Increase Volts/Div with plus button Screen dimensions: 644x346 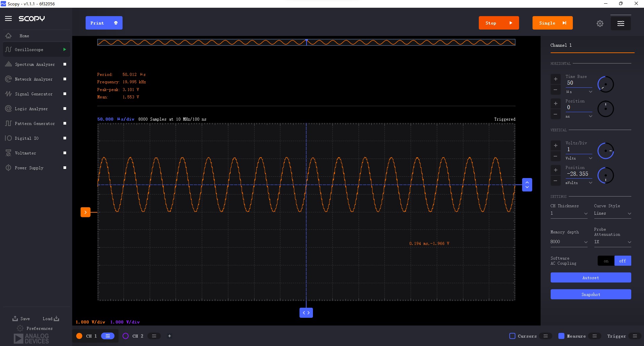pos(556,145)
